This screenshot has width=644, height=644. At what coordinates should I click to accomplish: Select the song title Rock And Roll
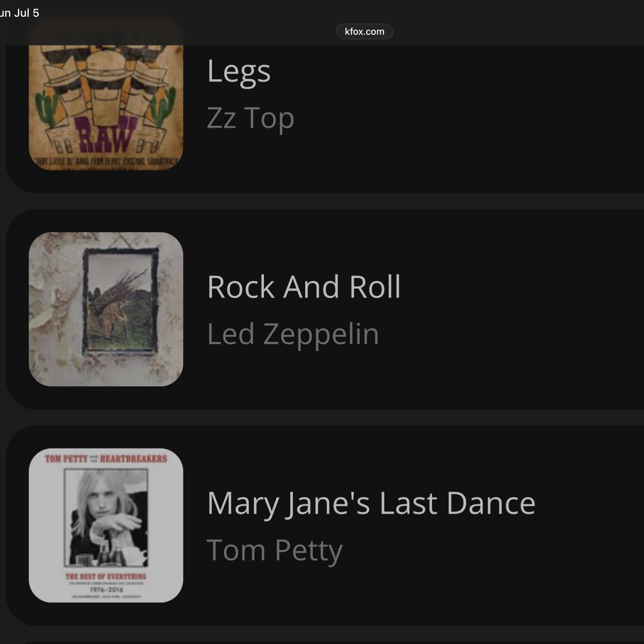coord(304,287)
